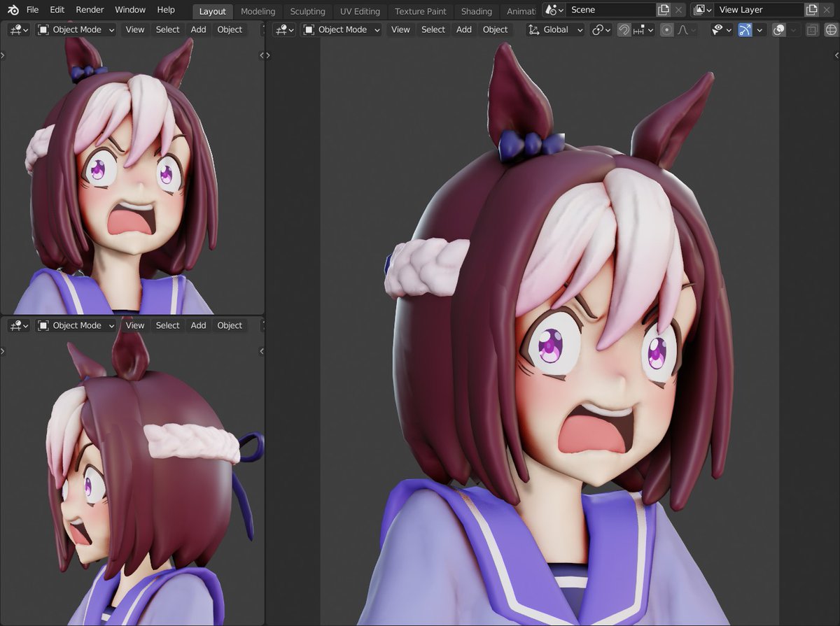
Task: Switch to the Texture Paint workspace tab
Action: 421,11
